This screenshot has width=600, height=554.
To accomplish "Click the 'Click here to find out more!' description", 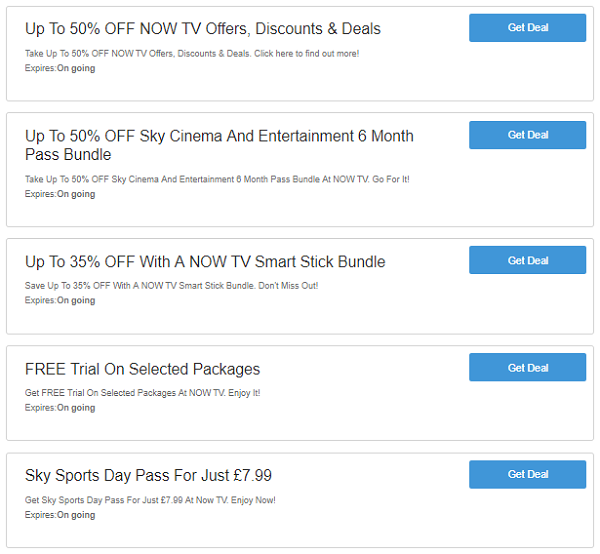I will [x=192, y=54].
